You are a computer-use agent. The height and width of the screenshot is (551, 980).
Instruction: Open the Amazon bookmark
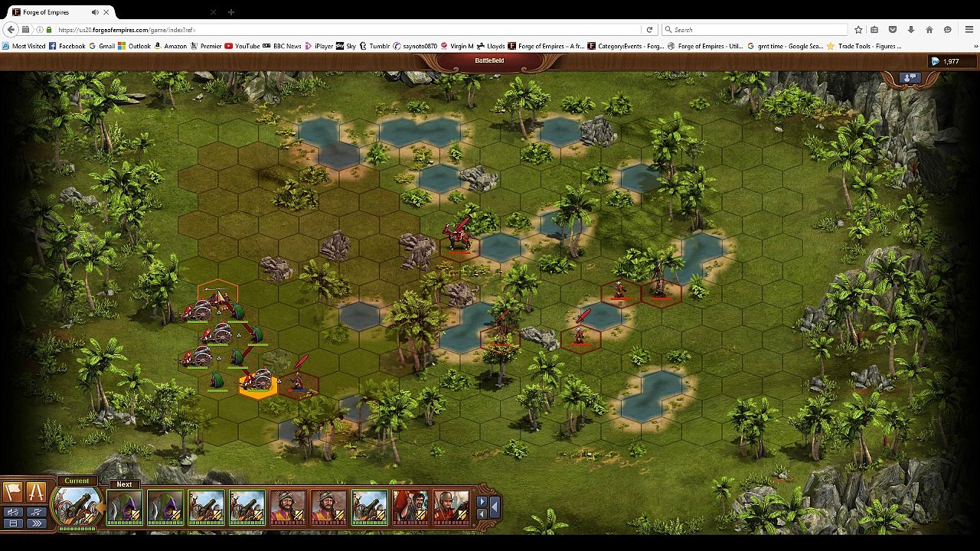point(170,46)
